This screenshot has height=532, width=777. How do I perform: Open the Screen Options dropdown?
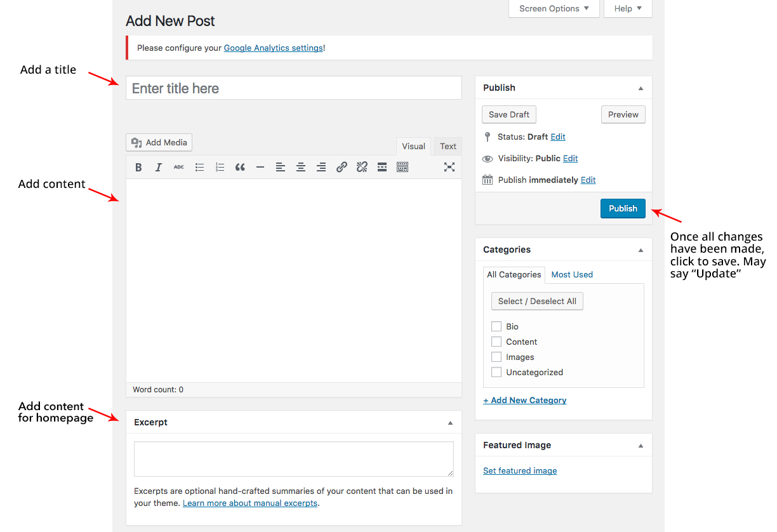[x=553, y=8]
